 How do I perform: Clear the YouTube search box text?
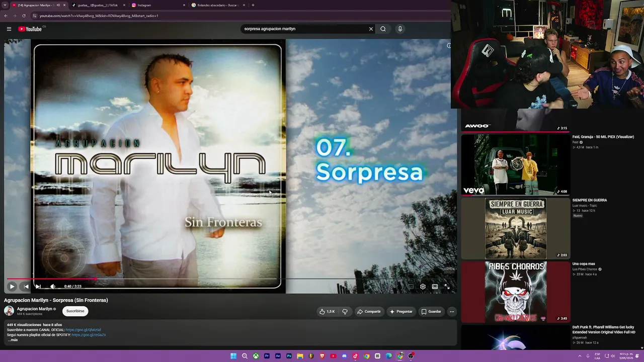(371, 29)
